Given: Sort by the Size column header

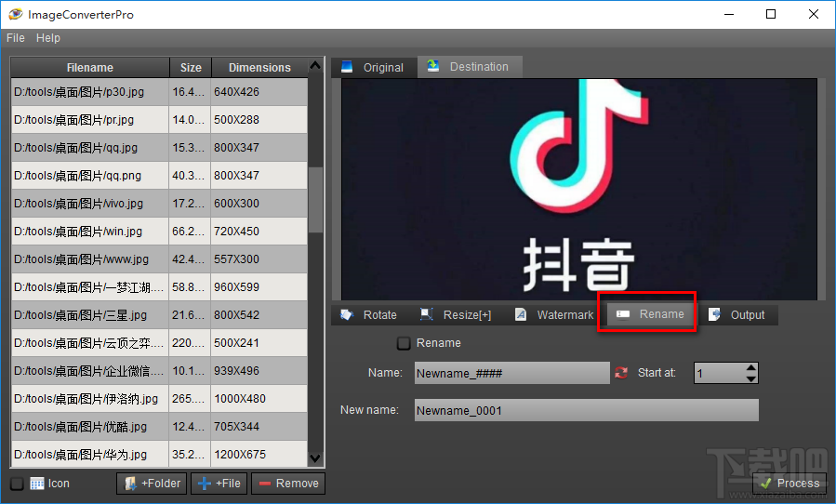Looking at the screenshot, I should tap(191, 68).
